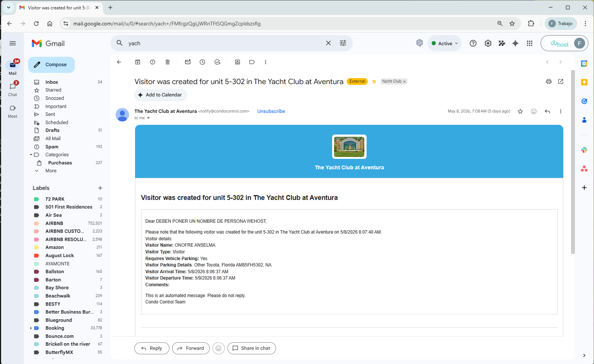Viewport: 594px width, 364px height.
Task: Move email to another folder
Action: click(238, 62)
